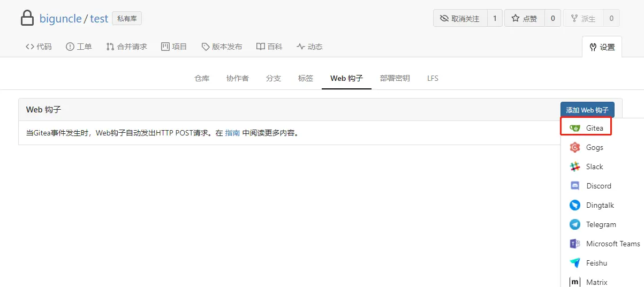This screenshot has height=287, width=644.
Task: Open the 合并请求 pull requests tab
Action: tap(126, 47)
